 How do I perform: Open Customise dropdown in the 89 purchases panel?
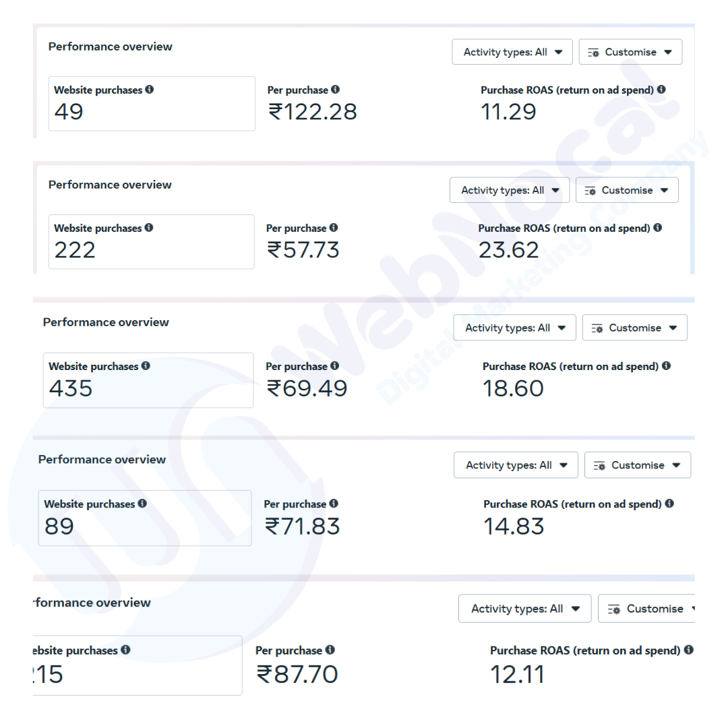coord(637,465)
